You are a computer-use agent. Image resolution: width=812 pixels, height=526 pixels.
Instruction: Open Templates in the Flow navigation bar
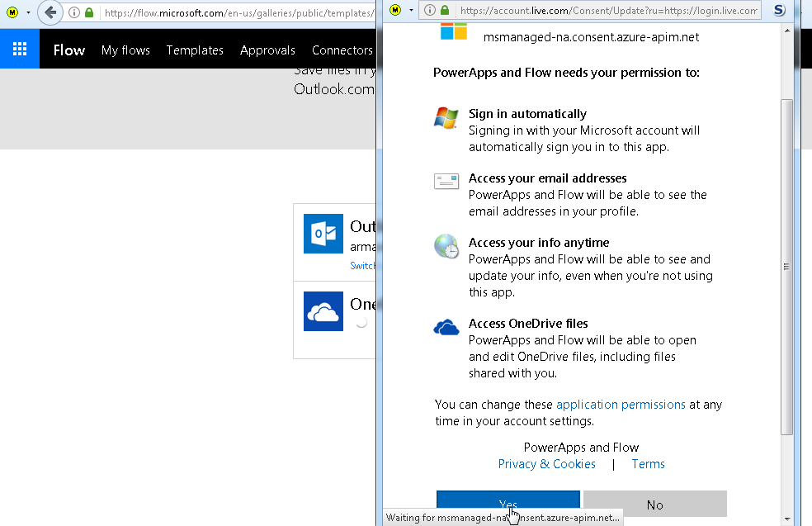pos(195,50)
